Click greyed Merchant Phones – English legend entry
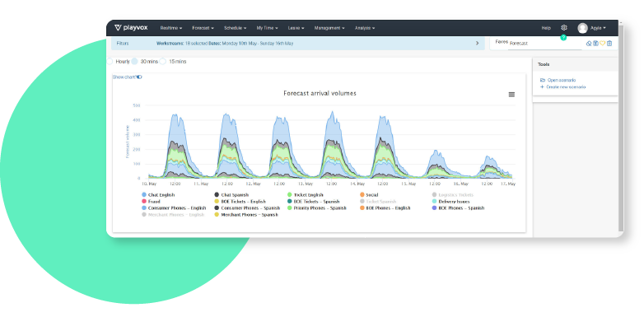 pyautogui.click(x=173, y=215)
